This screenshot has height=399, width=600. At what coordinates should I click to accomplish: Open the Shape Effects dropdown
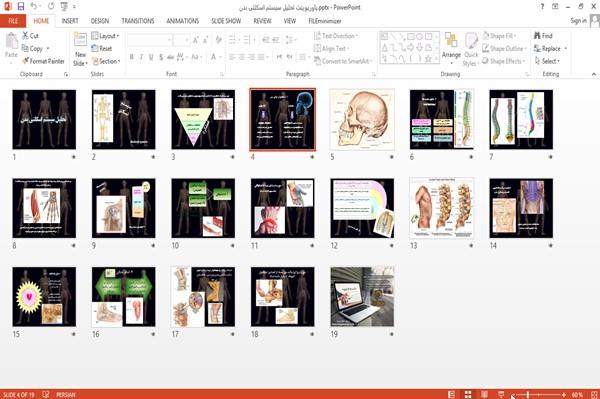point(504,61)
